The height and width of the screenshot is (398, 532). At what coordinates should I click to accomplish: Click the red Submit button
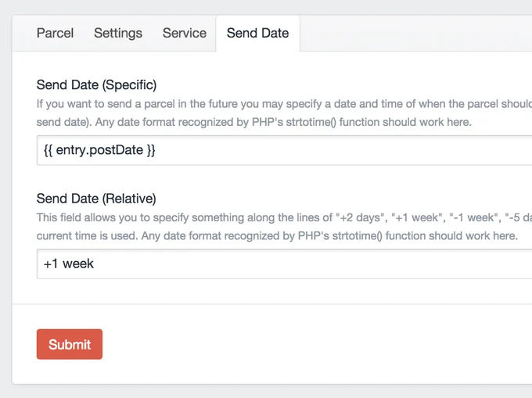click(70, 344)
